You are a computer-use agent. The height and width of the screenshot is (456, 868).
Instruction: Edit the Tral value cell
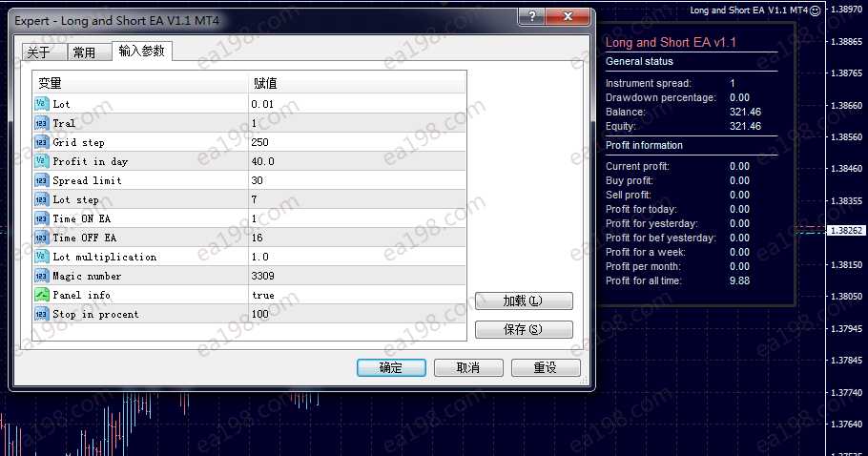[357, 123]
